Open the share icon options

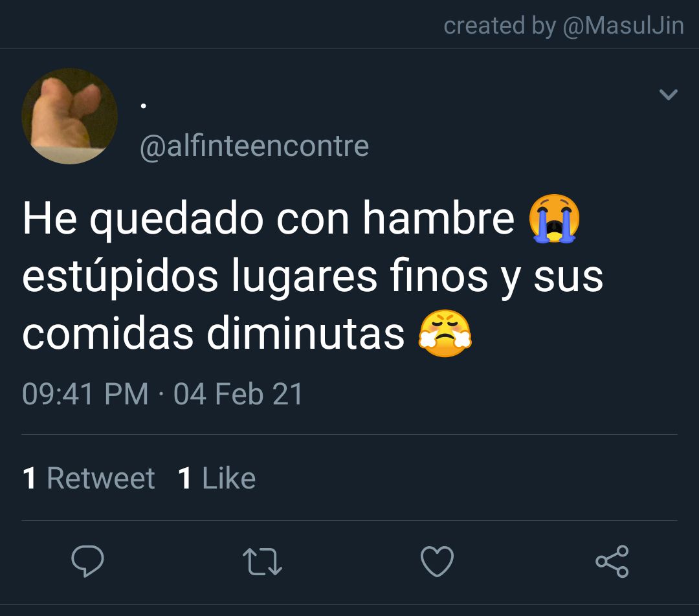612,561
